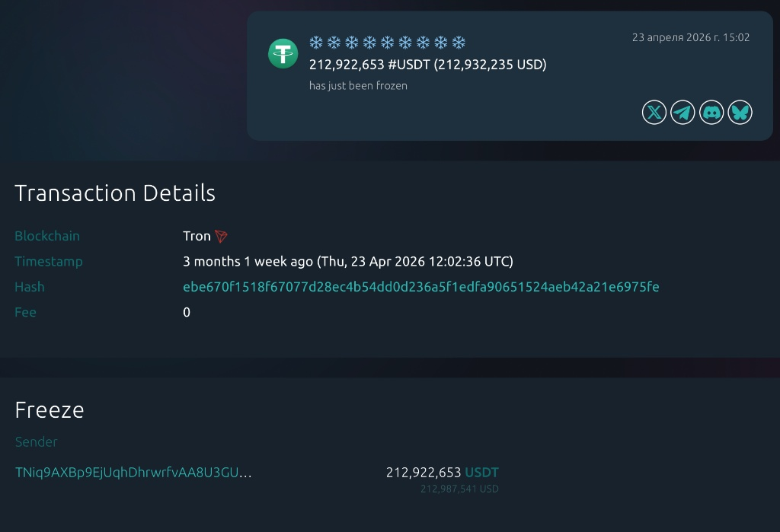Screen dimensions: 780x532
Task: Select the '3 months 1 week ago' timestamp value
Action: click(x=347, y=262)
